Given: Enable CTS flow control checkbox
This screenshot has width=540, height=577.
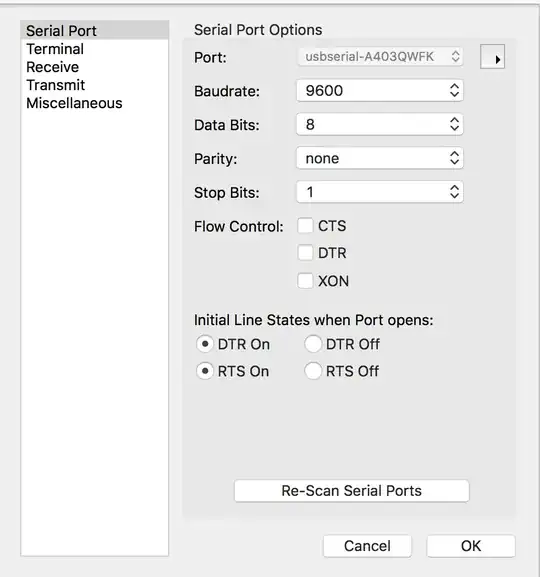Looking at the screenshot, I should coord(305,226).
